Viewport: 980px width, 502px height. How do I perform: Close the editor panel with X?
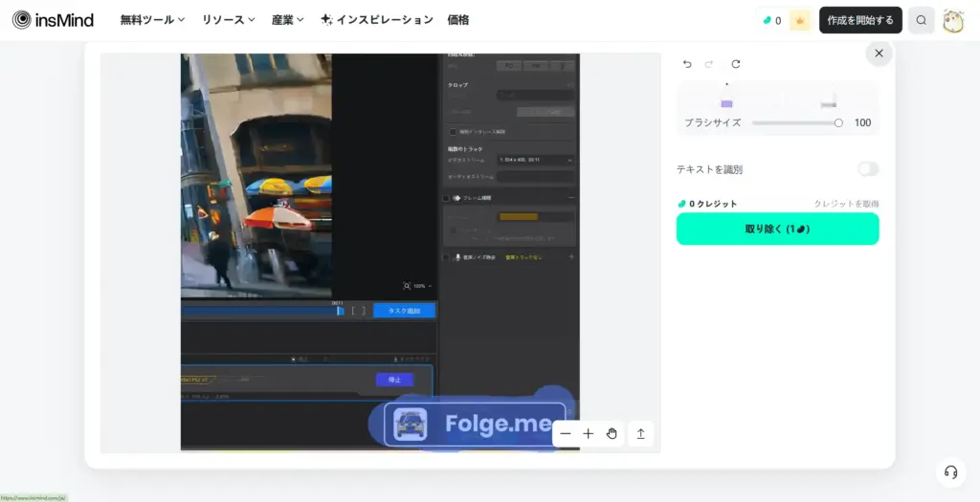click(x=879, y=54)
